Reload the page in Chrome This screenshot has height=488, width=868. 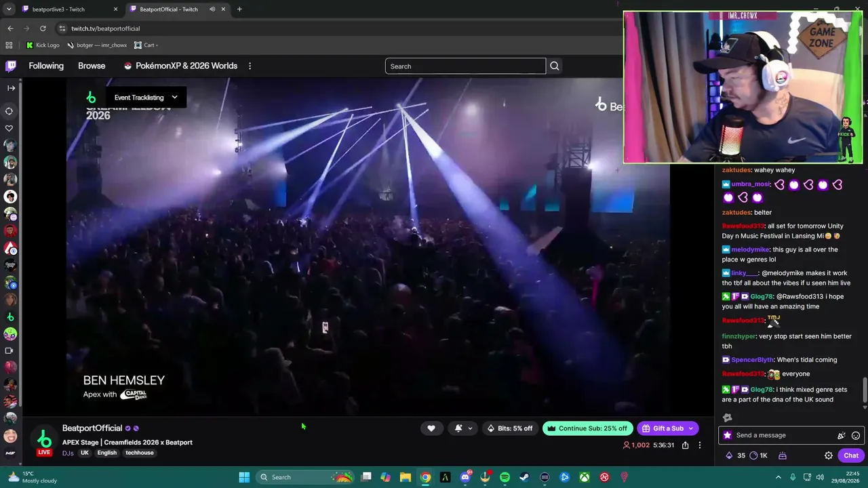point(43,28)
